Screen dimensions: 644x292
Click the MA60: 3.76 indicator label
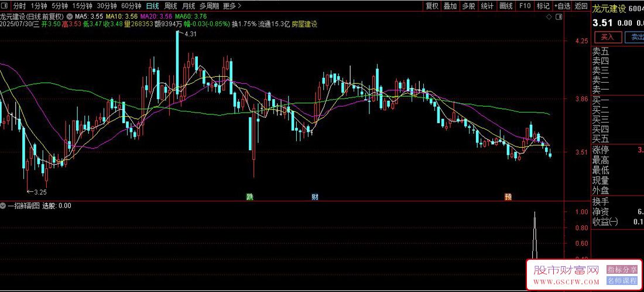coord(191,17)
